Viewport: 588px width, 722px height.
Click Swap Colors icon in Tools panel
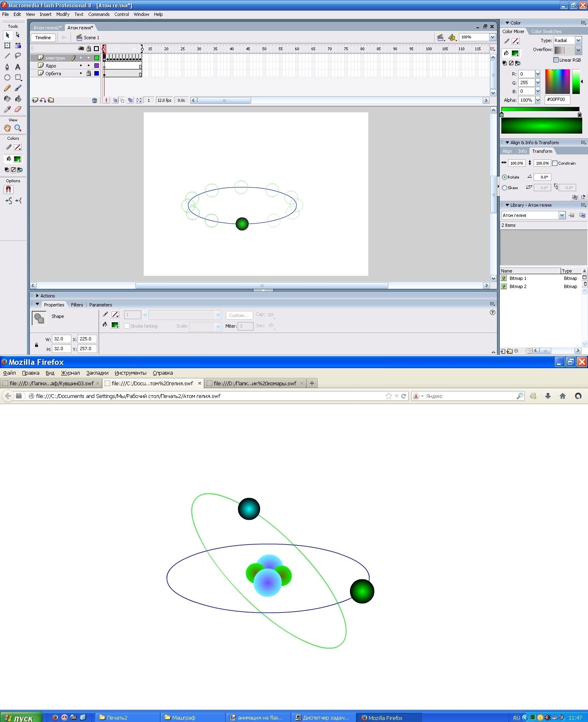coord(20,170)
